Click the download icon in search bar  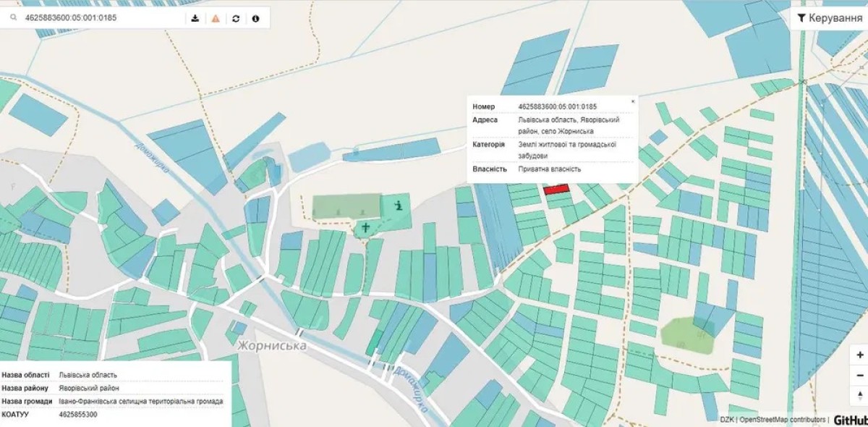click(x=195, y=18)
